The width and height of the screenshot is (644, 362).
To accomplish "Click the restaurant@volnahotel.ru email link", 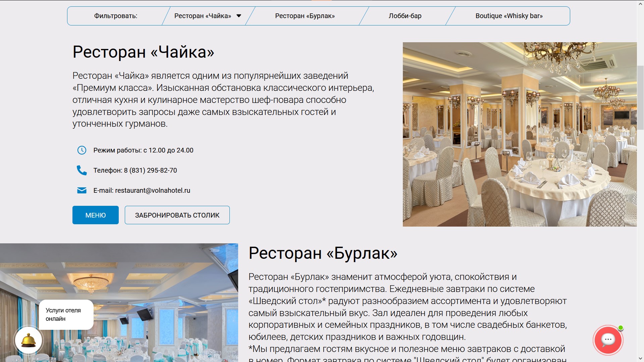I will 153,190.
